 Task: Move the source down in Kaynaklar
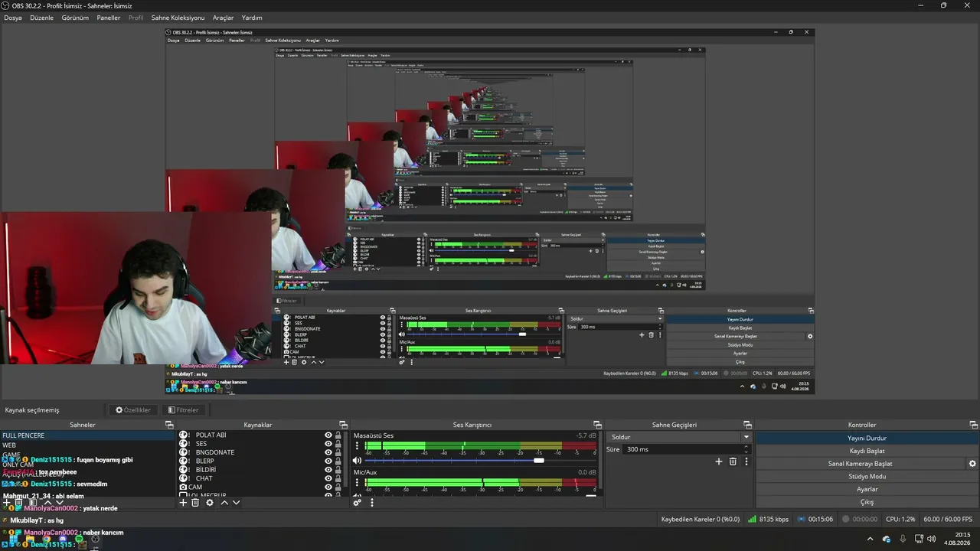pos(236,503)
